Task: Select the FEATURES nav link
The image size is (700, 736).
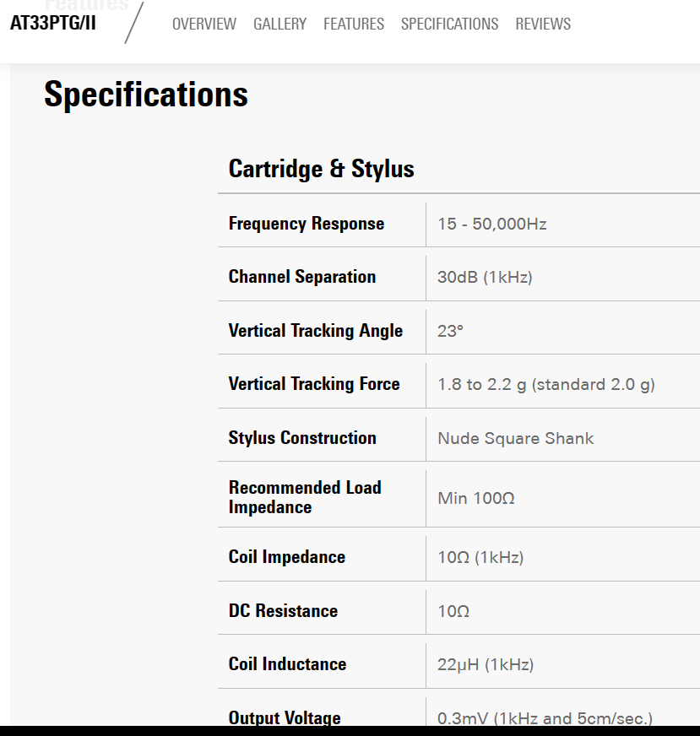Action: [354, 24]
